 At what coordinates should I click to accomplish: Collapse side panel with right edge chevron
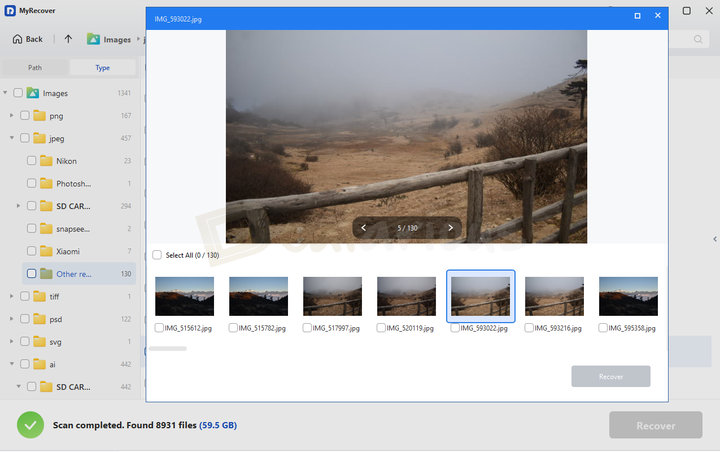coord(715,239)
